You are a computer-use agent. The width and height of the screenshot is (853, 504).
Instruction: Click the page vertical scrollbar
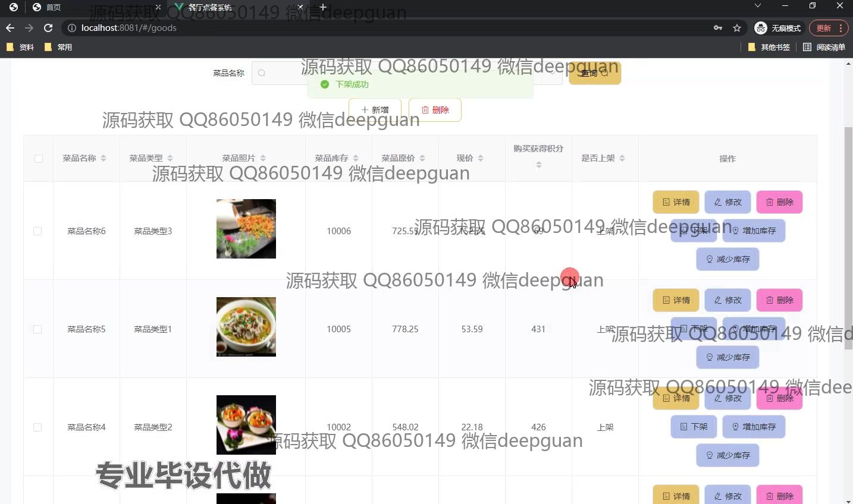pyautogui.click(x=848, y=238)
